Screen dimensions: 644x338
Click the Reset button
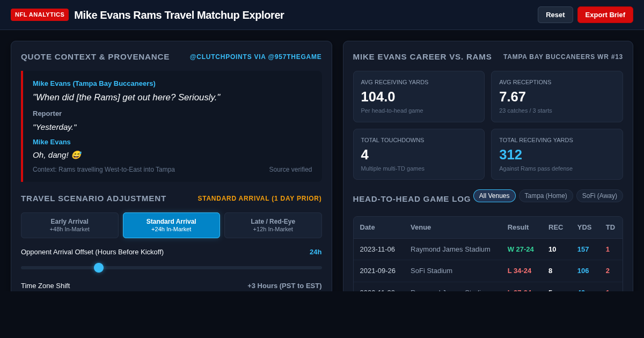555,14
